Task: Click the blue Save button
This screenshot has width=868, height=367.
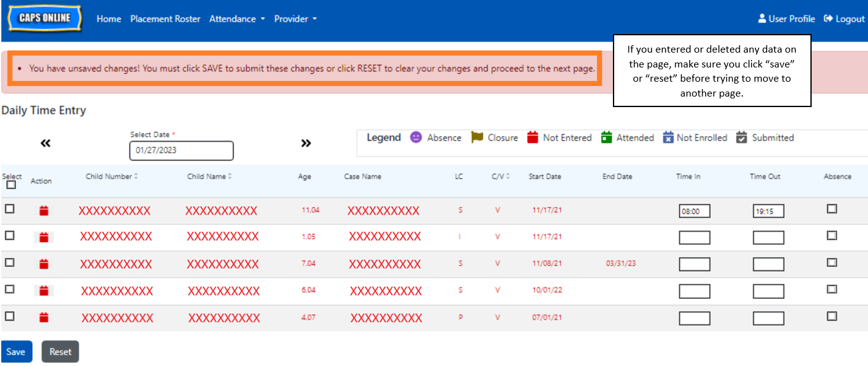Action: coord(16,352)
